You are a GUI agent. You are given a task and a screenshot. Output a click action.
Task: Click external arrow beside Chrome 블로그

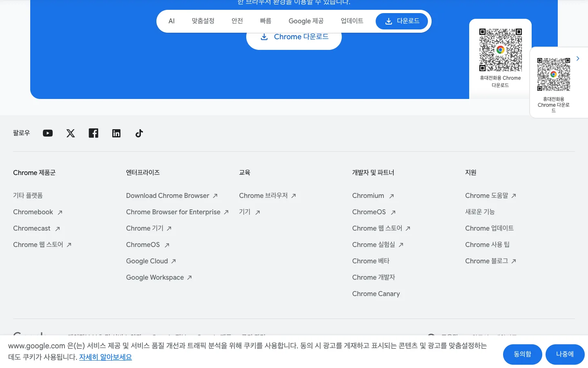coord(514,261)
